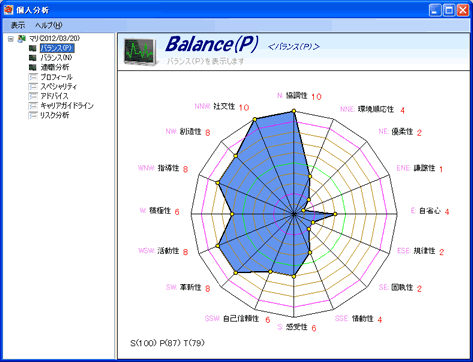Click the blue filled radar area
This screenshot has height=362, width=473.
point(263,200)
